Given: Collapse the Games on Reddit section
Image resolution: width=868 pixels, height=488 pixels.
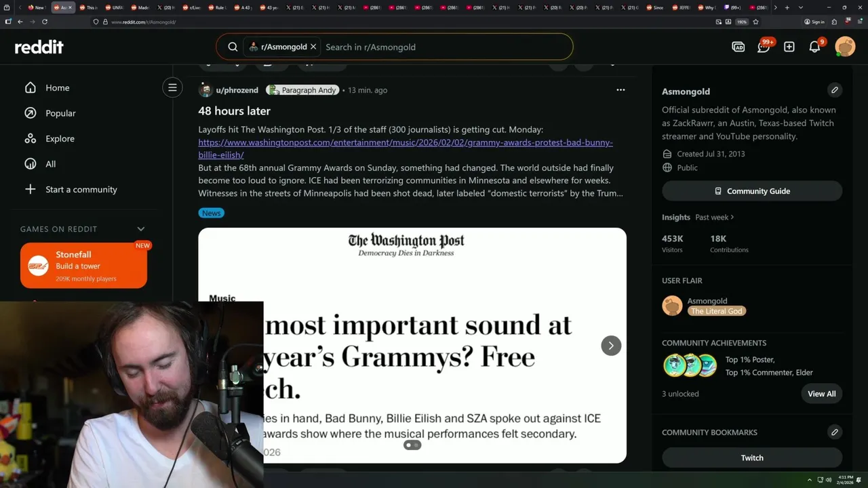Looking at the screenshot, I should point(141,229).
